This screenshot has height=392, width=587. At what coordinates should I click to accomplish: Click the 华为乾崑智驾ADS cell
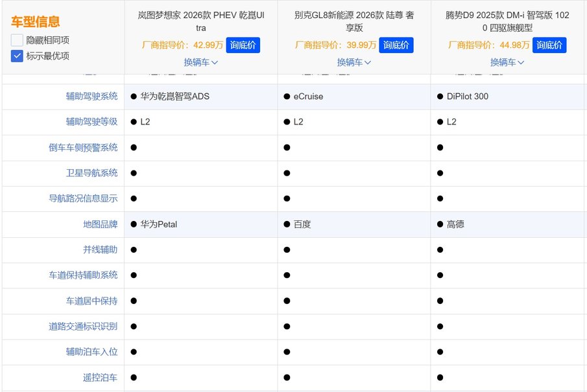174,97
